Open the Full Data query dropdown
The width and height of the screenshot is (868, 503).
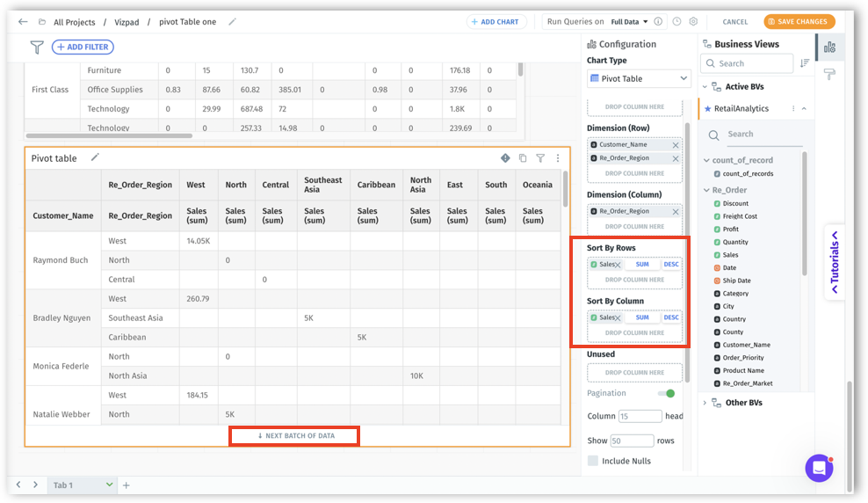pos(630,22)
